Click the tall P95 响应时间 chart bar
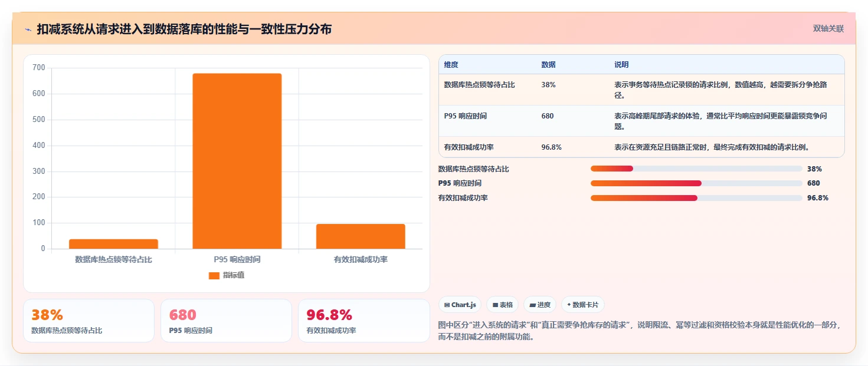Screen dimensions: 868x366 (237, 161)
